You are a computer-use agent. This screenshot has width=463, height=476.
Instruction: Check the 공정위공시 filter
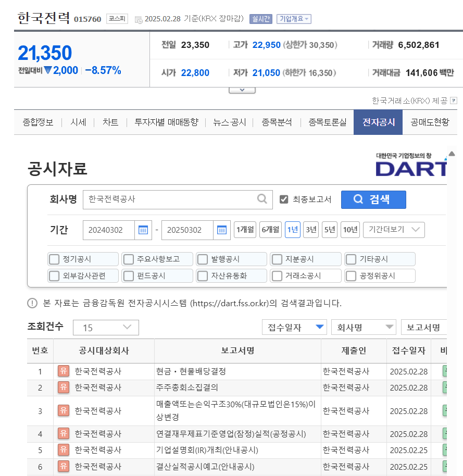(351, 276)
